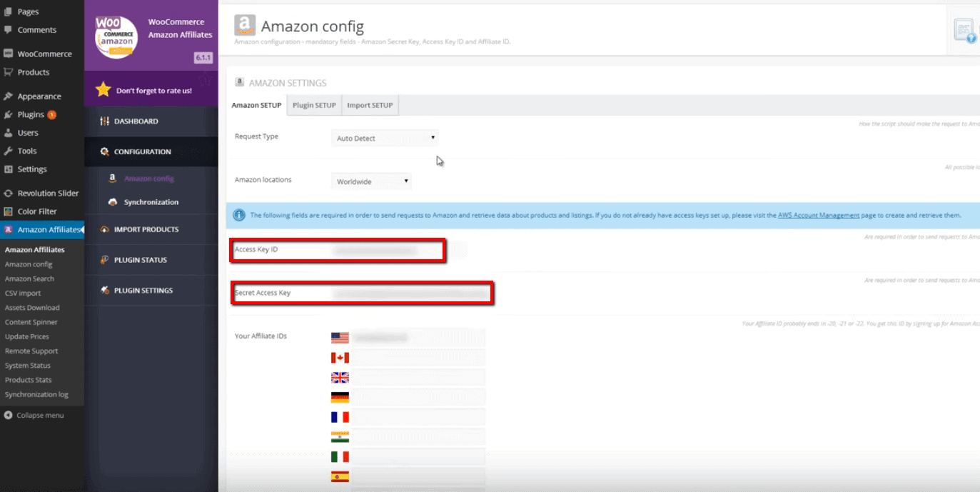Click the Amazon logo in the page header

[x=245, y=25]
